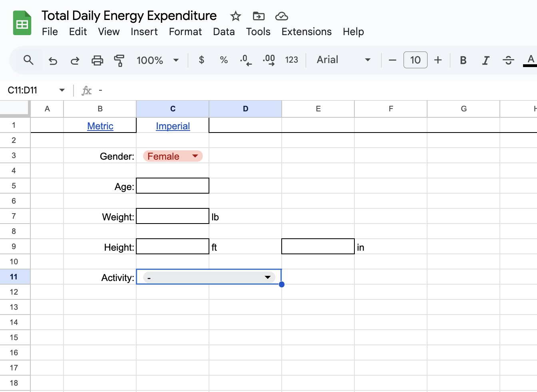537x392 pixels.
Task: Activate the paint format roller
Action: pyautogui.click(x=119, y=60)
